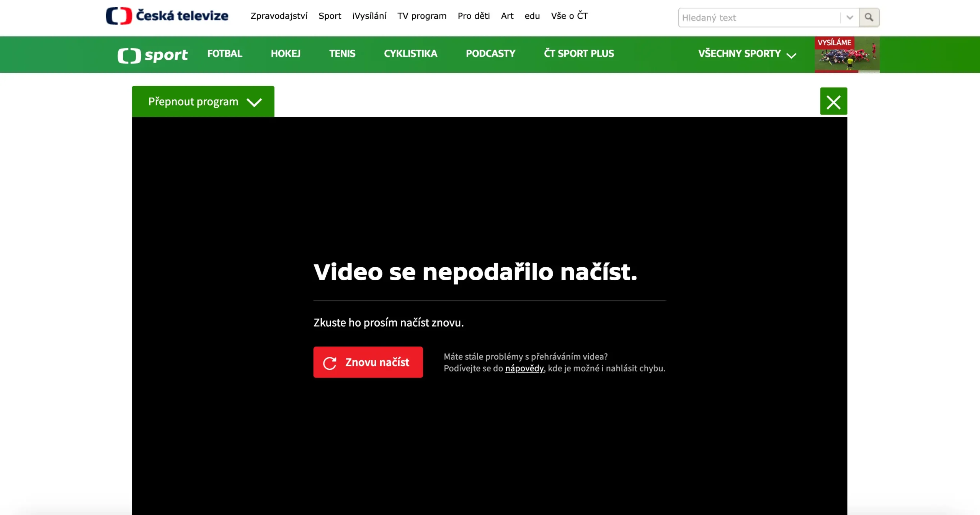
Task: Open the nápovědy help link
Action: (x=524, y=368)
